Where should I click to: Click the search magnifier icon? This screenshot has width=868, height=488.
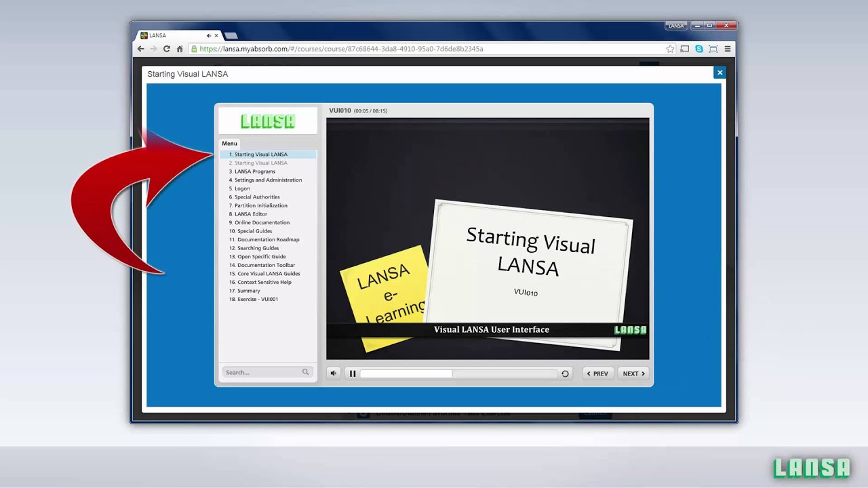pos(306,372)
